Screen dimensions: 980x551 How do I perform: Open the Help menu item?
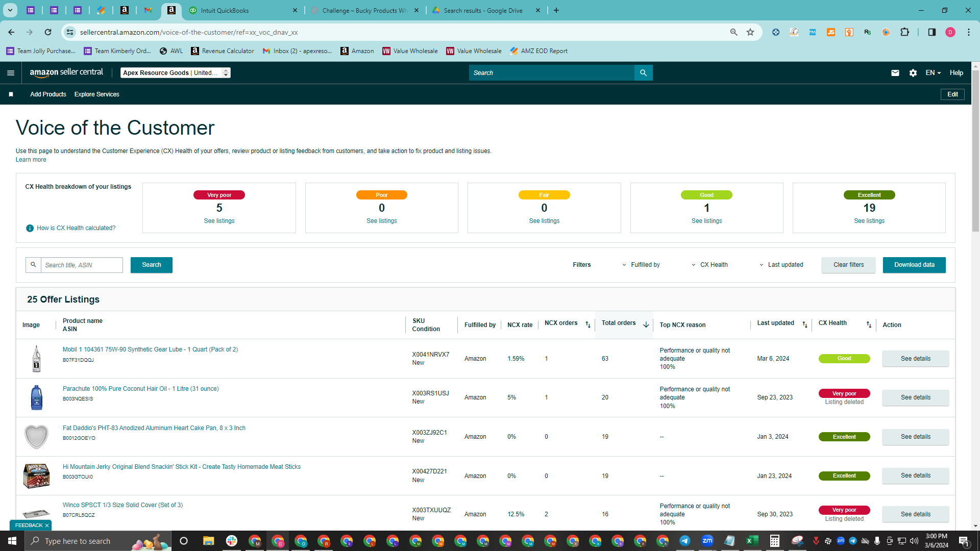(x=956, y=73)
